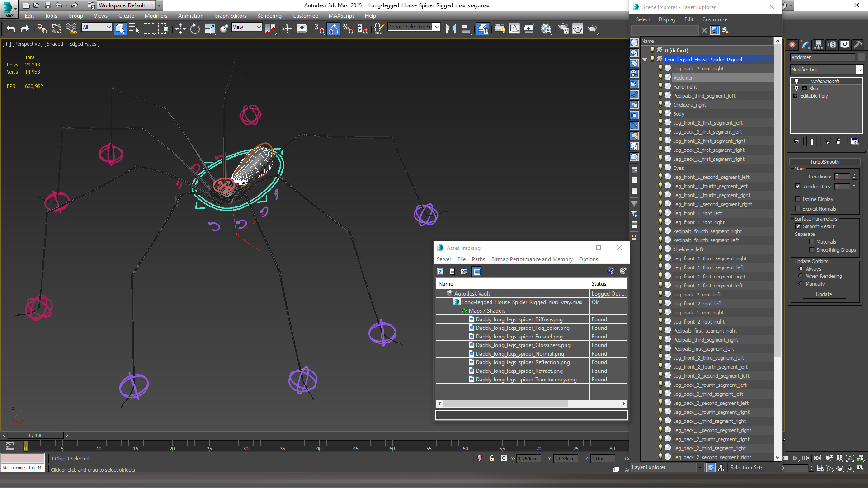
Task: Activate the Select and Move tool
Action: coord(180,29)
